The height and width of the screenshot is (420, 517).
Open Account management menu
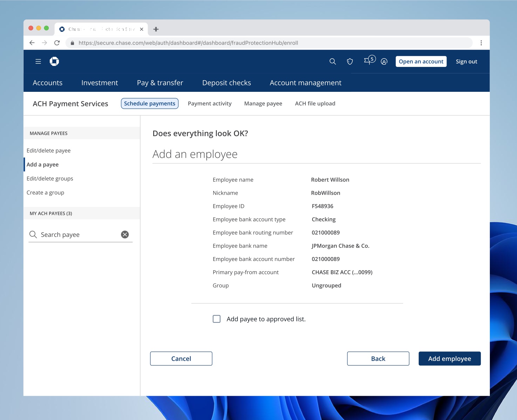coord(305,83)
